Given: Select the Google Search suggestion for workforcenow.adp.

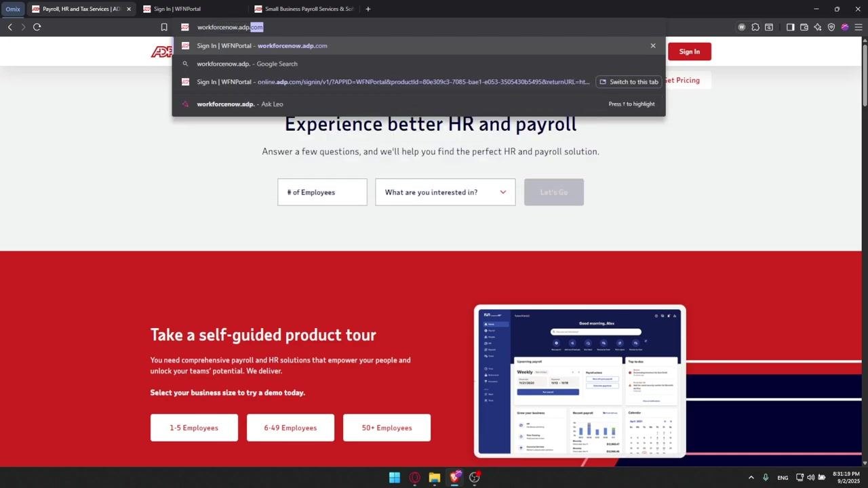Looking at the screenshot, I should 418,64.
